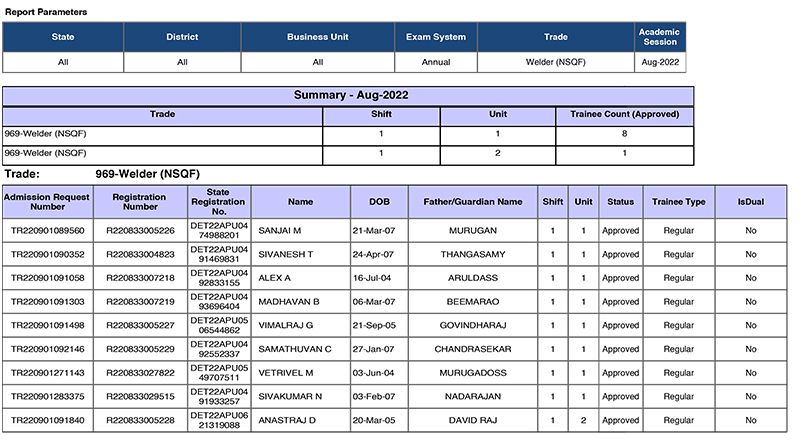Select the DOB column header

379,202
